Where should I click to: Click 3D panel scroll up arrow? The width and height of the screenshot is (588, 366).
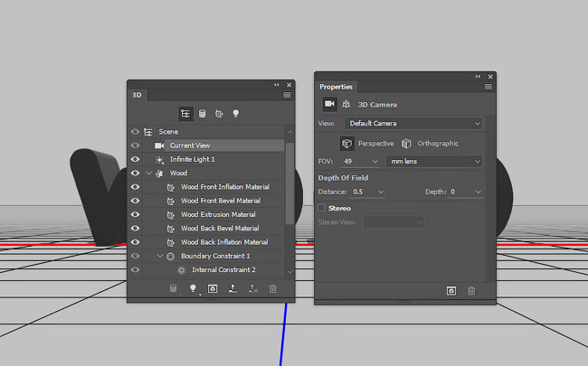point(289,132)
